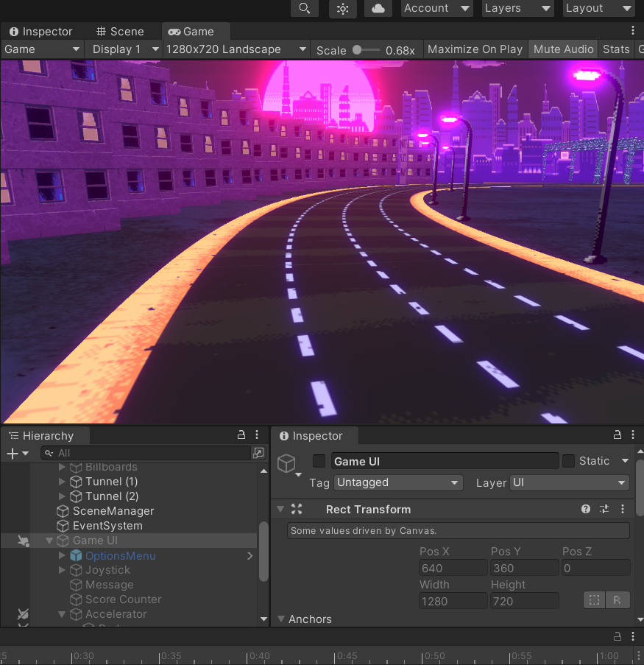Toggle picking for Accelerator

click(x=24, y=614)
